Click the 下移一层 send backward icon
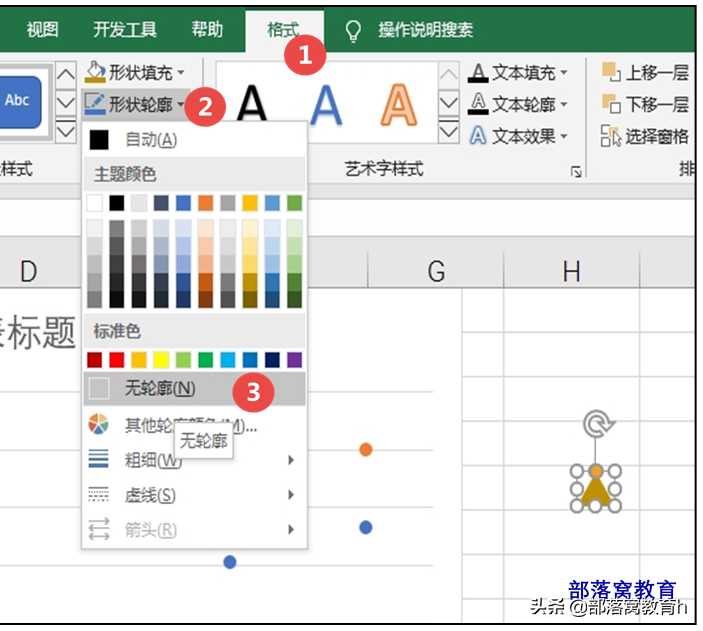Screen dimensions: 703x631 (x=611, y=104)
